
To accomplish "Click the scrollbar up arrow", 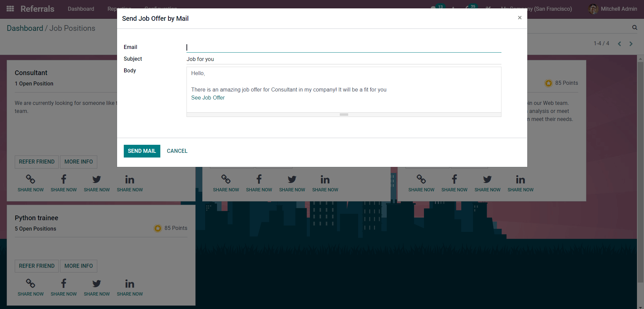I will pyautogui.click(x=640, y=58).
